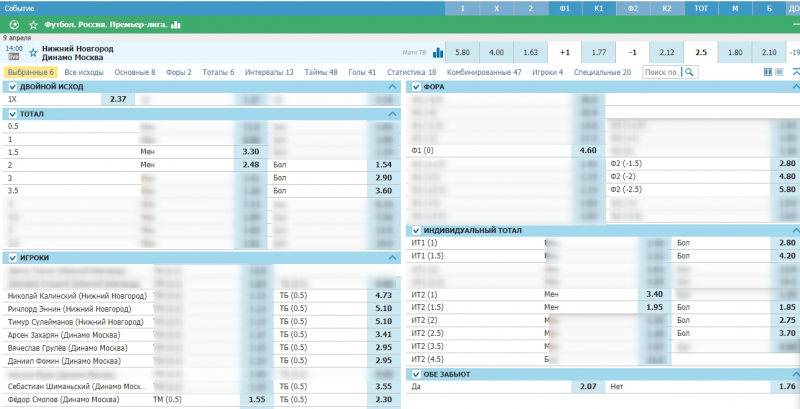Click the football icon in league header
The image size is (800, 409).
pyautogui.click(x=13, y=24)
